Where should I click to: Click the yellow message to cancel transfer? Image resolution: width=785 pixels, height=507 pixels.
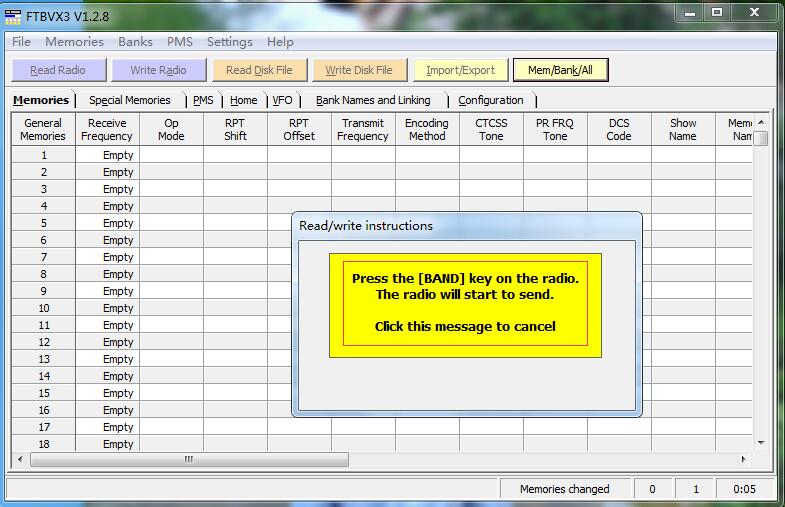(465, 303)
